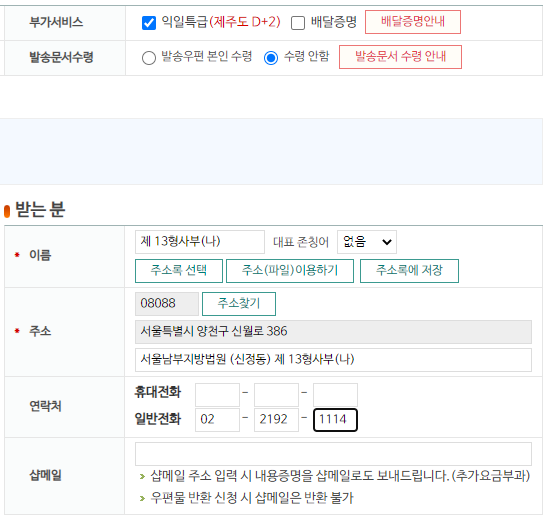The image size is (550, 523).
Task: Click the 발송문서수령 row label
Action: point(61,57)
